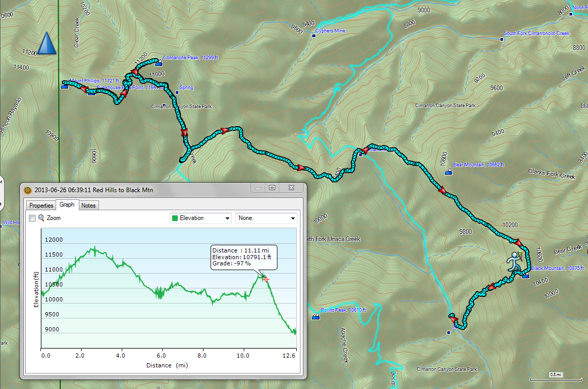Open the Elevation graph data dropdown
Image resolution: width=588 pixels, height=389 pixels.
pos(200,218)
